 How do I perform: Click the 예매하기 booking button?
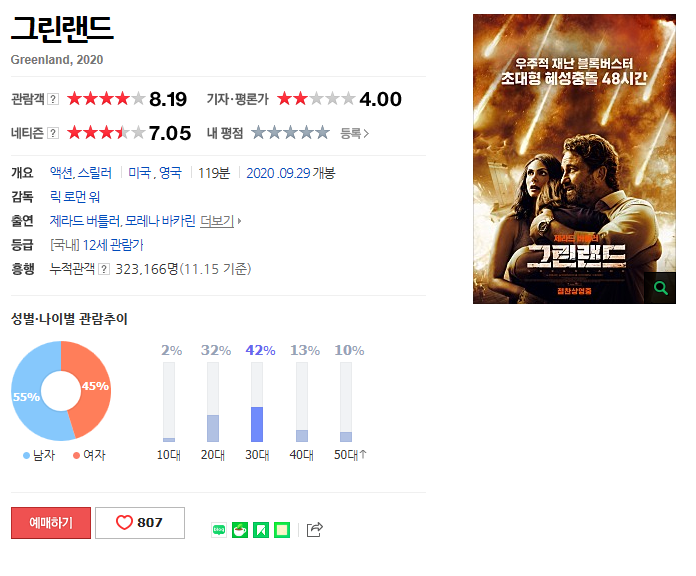tap(51, 523)
